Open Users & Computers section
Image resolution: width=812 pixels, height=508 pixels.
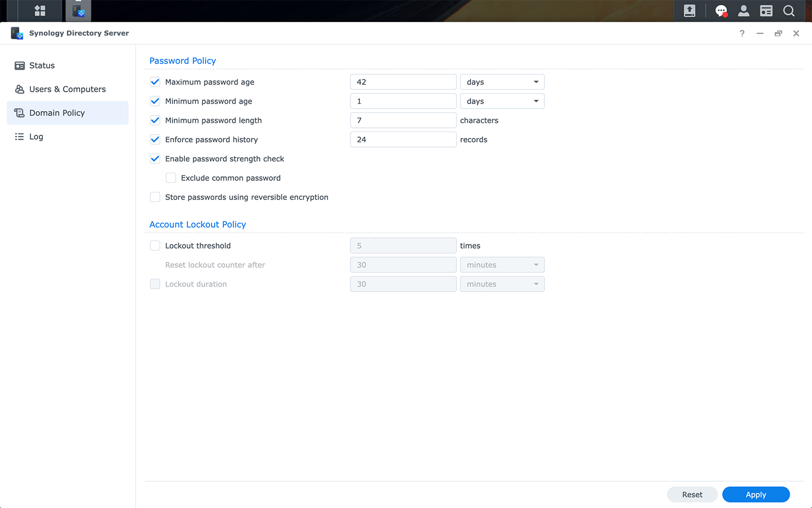[67, 89]
